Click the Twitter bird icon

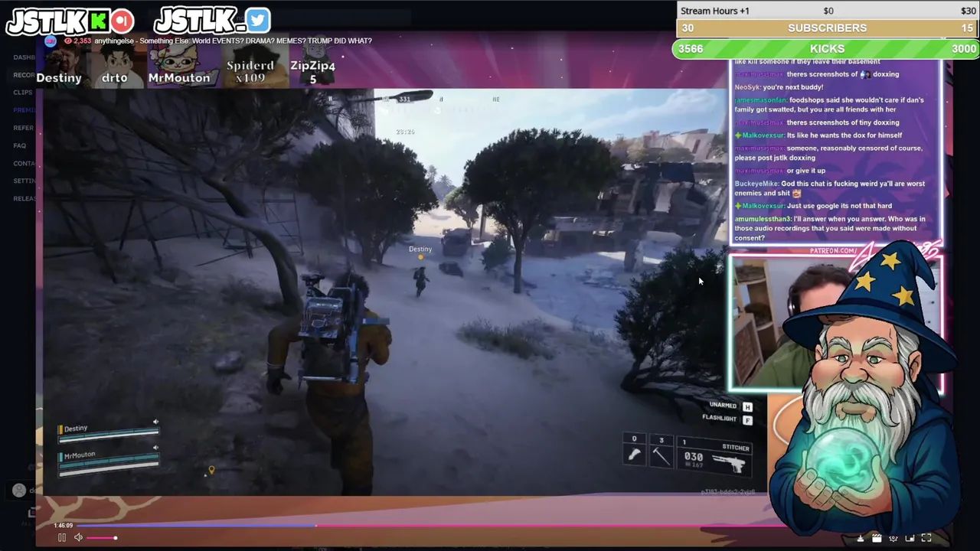tap(258, 20)
